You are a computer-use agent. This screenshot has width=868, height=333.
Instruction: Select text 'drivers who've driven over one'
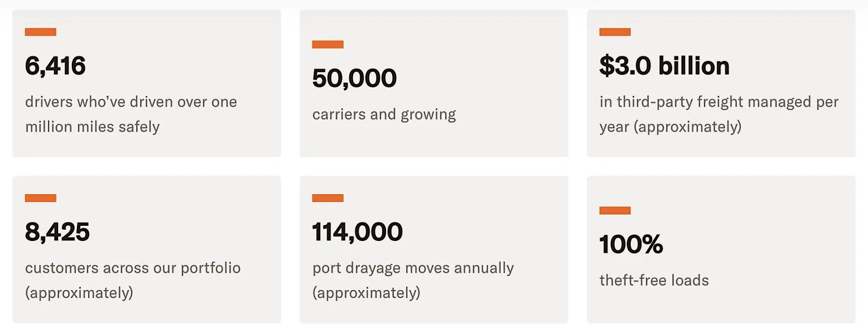(x=131, y=102)
